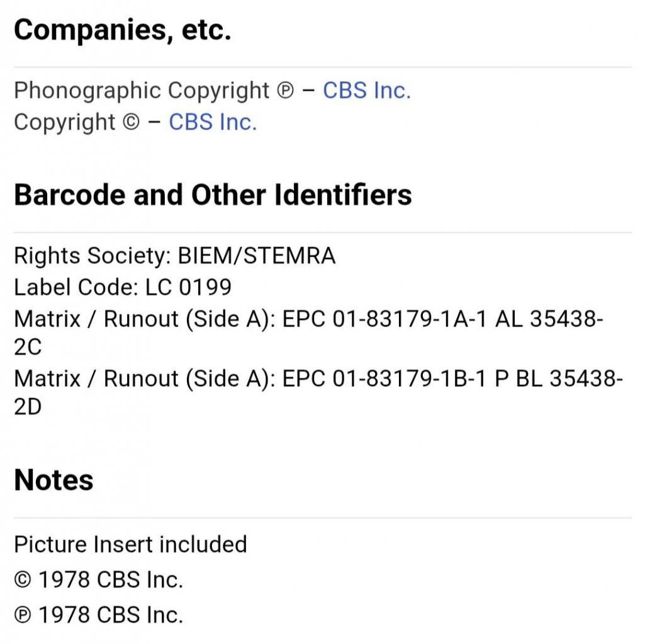Click the Rights Society BIEM/STEMRA line

click(x=174, y=256)
